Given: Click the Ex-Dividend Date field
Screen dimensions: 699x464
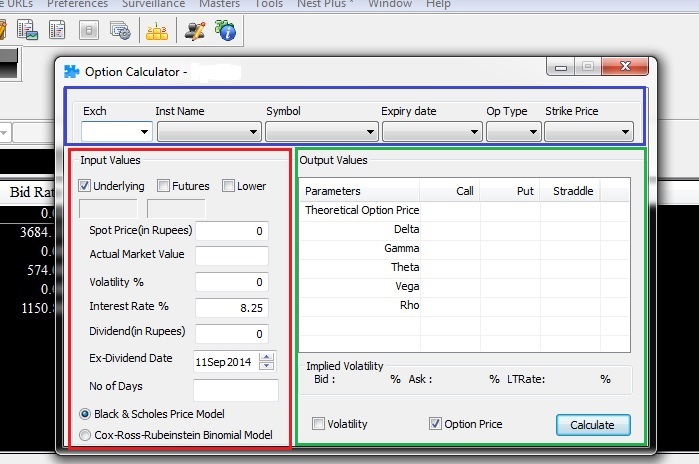Looking at the screenshot, I should pyautogui.click(x=226, y=362).
